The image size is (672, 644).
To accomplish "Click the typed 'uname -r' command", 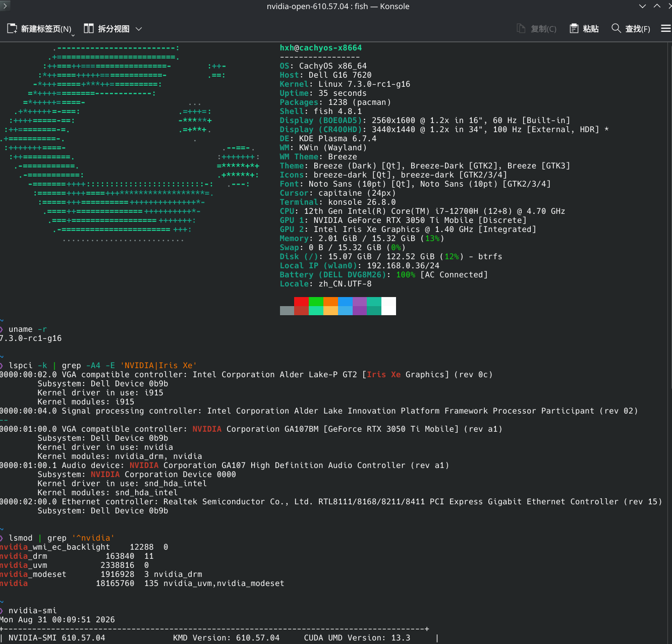I will pos(28,329).
